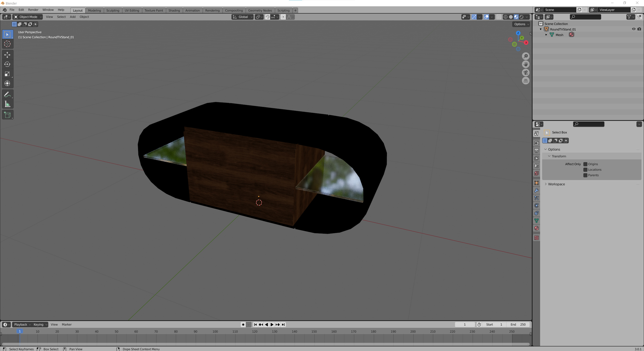Click the viewport Options button

pyautogui.click(x=521, y=24)
